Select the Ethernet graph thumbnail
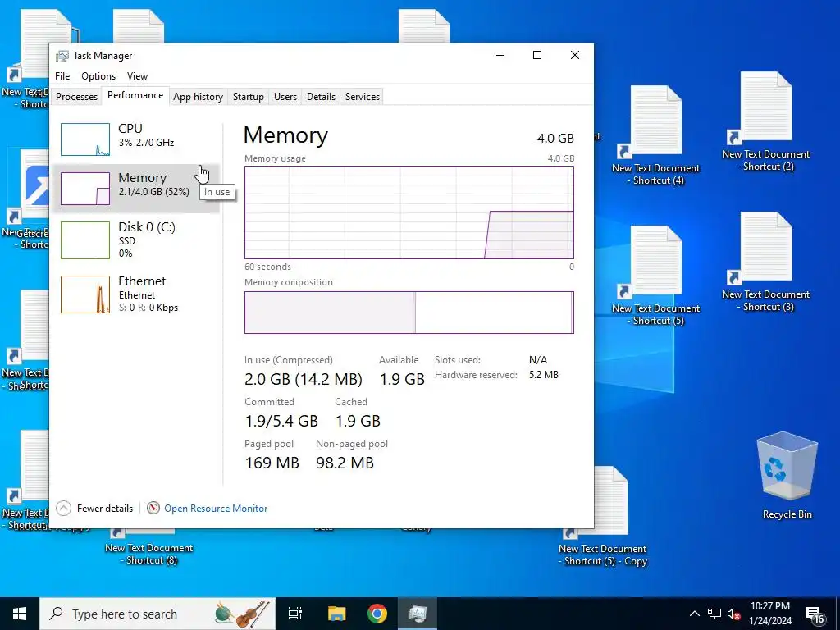Image resolution: width=840 pixels, height=630 pixels. [85, 294]
